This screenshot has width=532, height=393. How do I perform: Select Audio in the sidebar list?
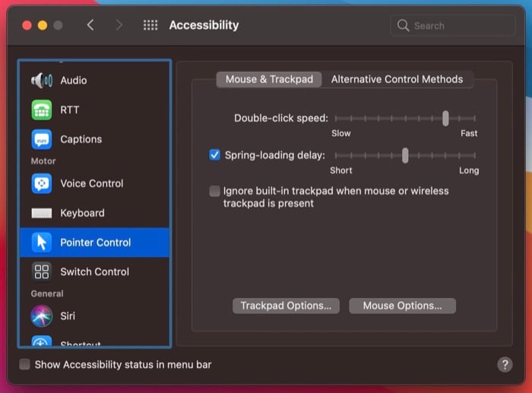tap(94, 81)
